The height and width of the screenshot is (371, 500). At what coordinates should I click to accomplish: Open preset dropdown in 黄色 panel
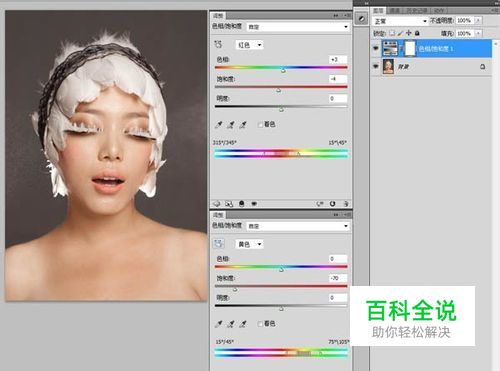click(x=298, y=226)
